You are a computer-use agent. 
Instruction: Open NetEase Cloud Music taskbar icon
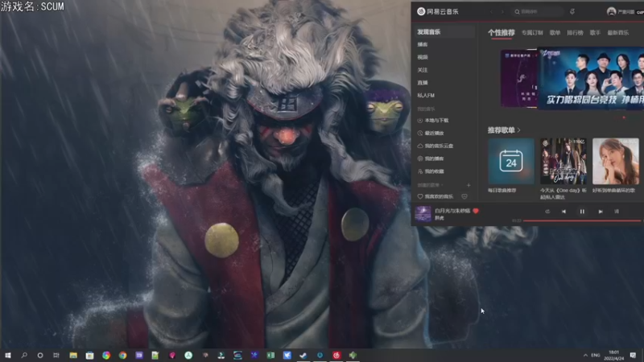pos(336,355)
